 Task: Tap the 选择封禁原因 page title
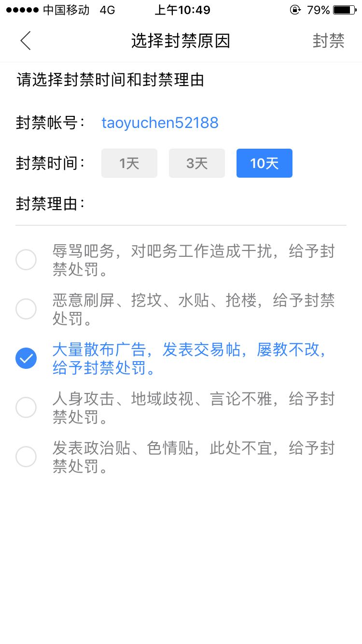click(x=181, y=41)
